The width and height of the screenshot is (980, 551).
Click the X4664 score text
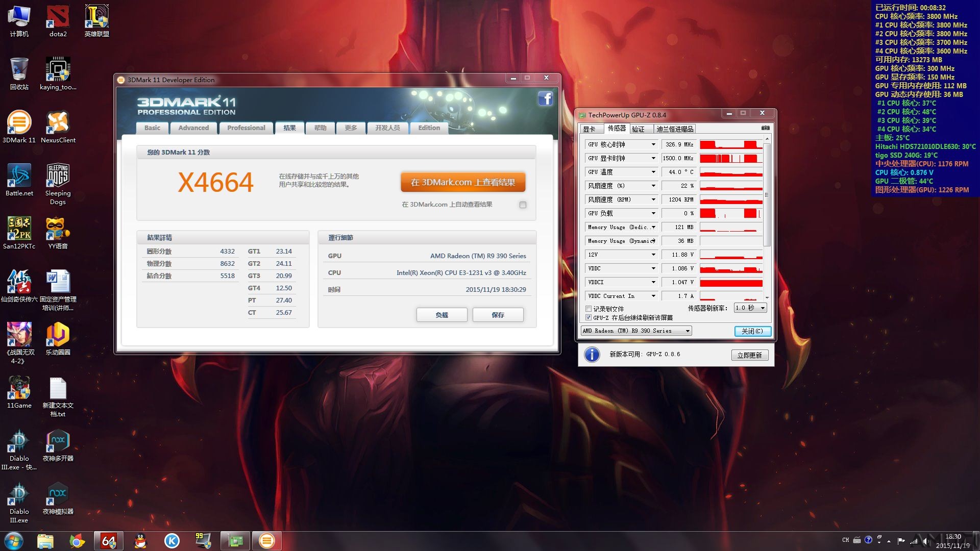point(215,182)
